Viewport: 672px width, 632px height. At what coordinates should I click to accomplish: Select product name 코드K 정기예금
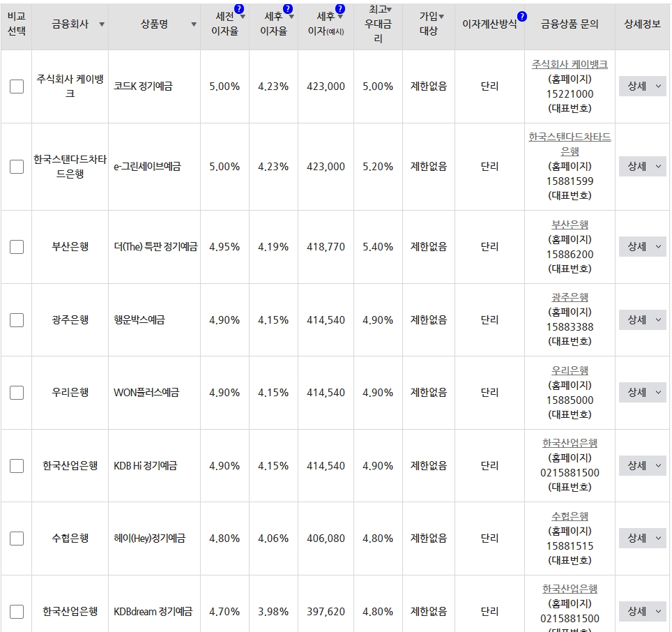143,86
